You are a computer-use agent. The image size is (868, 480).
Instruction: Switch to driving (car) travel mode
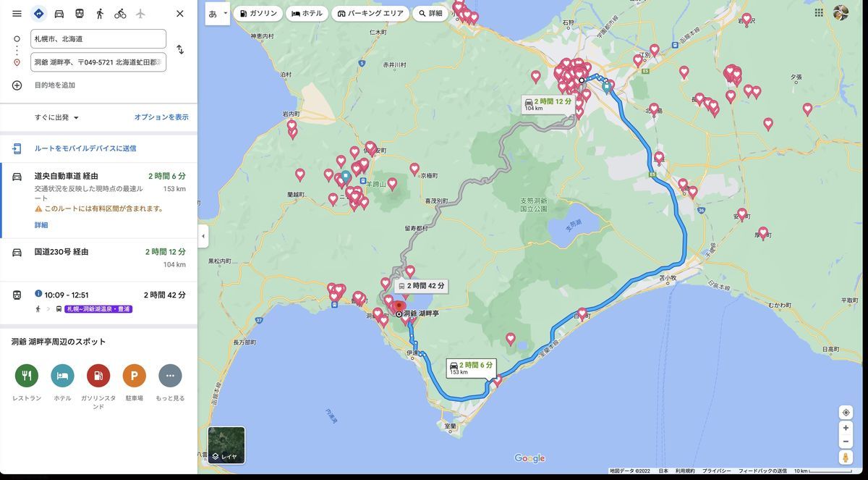(59, 14)
